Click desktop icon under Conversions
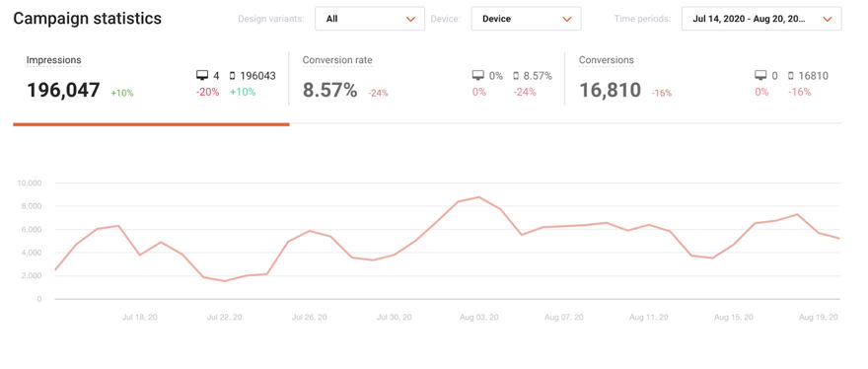 click(x=760, y=76)
